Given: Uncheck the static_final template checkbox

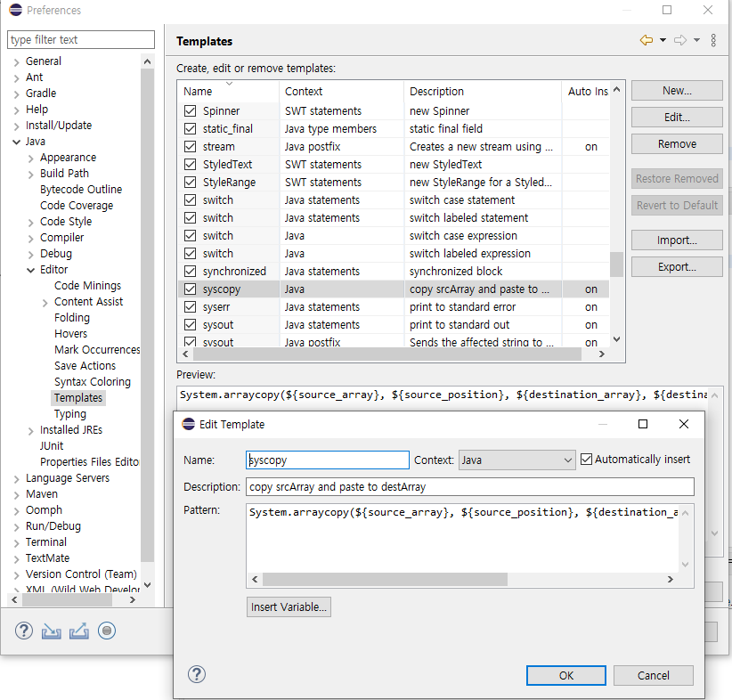Looking at the screenshot, I should (x=190, y=128).
